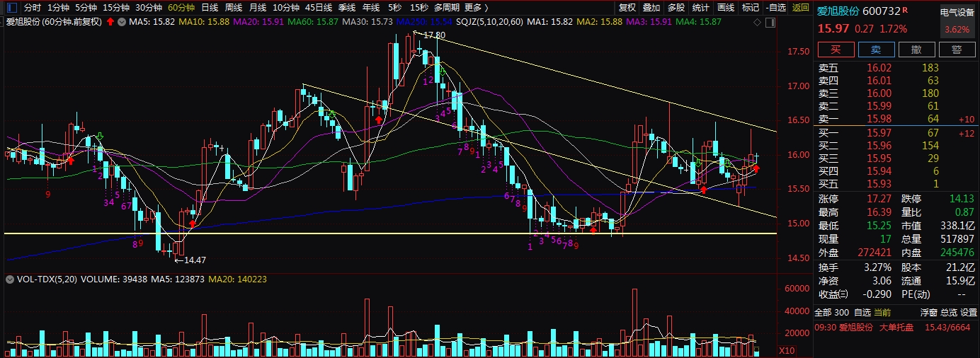Click the 卖一 15.98 ask row
This screenshot has width=980, height=358.
coord(896,118)
